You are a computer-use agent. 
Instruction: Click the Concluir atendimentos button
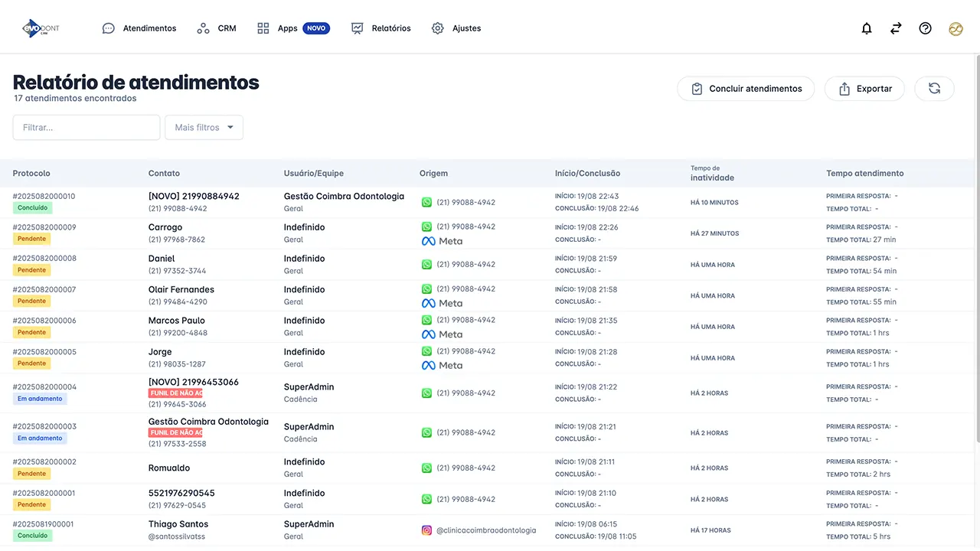(x=746, y=89)
